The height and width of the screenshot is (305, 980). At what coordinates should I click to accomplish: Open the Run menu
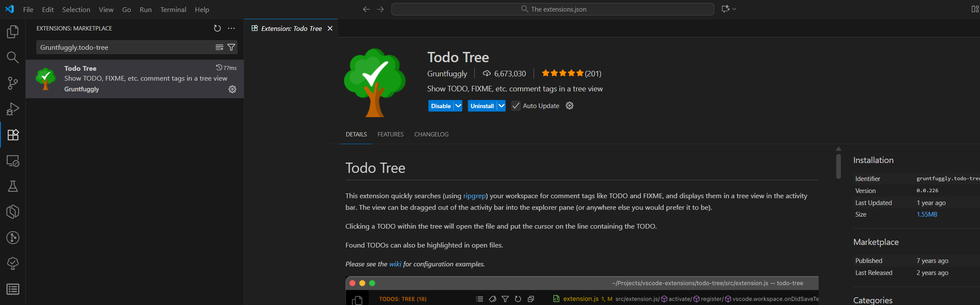point(146,9)
